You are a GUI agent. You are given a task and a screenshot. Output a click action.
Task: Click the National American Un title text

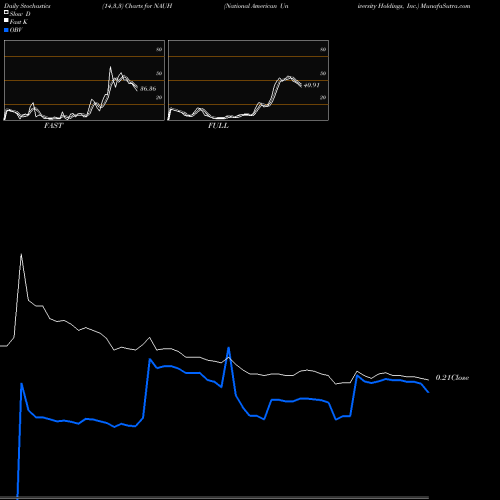256,6
